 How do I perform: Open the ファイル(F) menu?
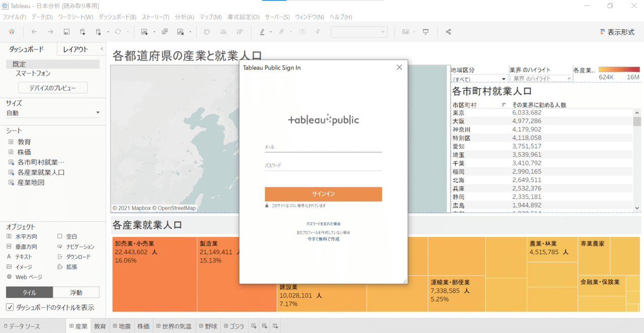tap(15, 17)
